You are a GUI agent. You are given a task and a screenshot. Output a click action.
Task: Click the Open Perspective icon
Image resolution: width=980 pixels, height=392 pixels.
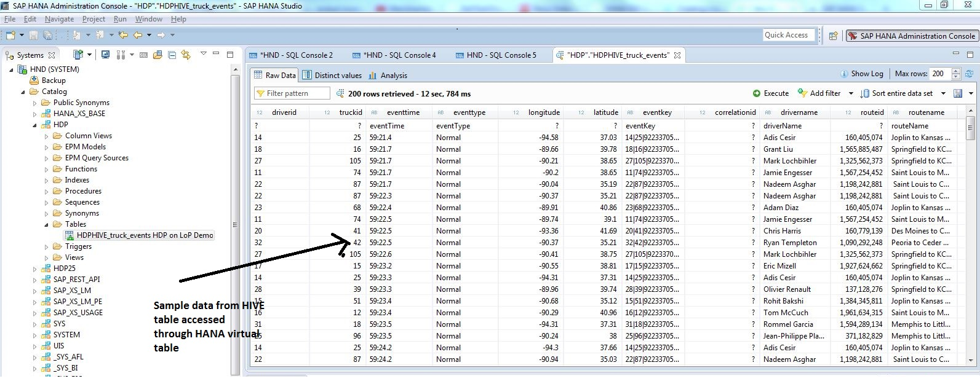[x=834, y=36]
